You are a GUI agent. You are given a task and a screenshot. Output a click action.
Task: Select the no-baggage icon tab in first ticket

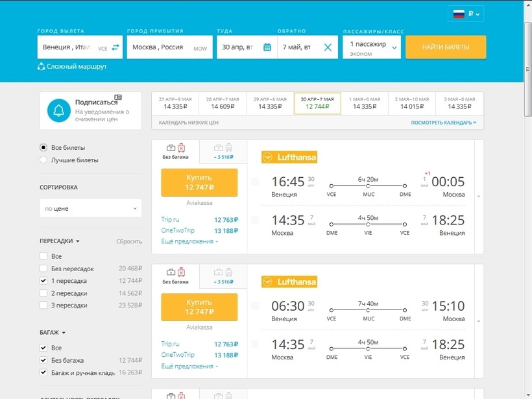175,151
